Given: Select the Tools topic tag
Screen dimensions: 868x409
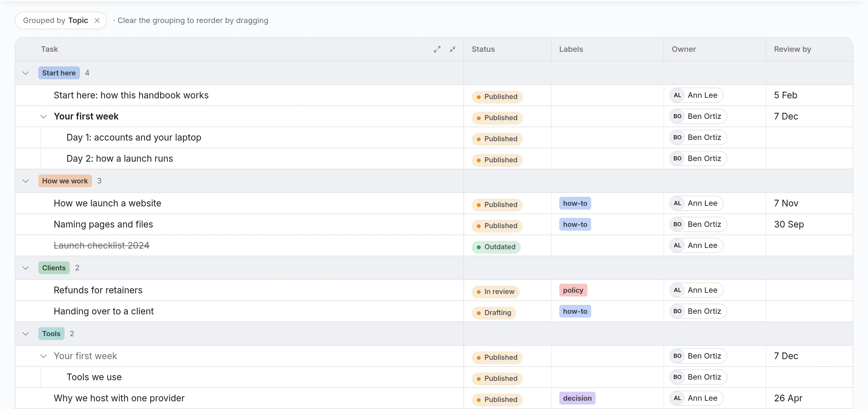Looking at the screenshot, I should coord(51,334).
